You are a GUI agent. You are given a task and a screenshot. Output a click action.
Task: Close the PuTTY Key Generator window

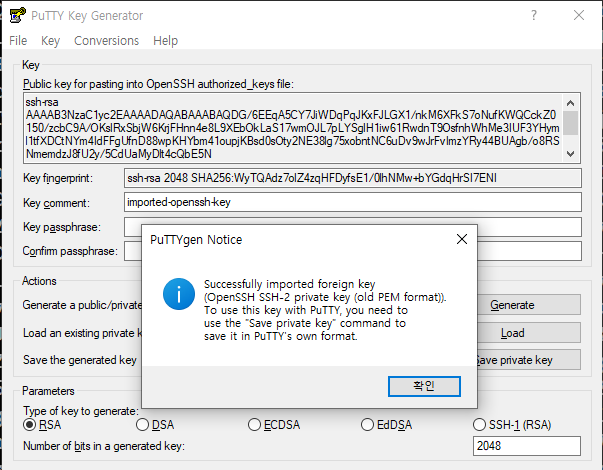[x=579, y=15]
